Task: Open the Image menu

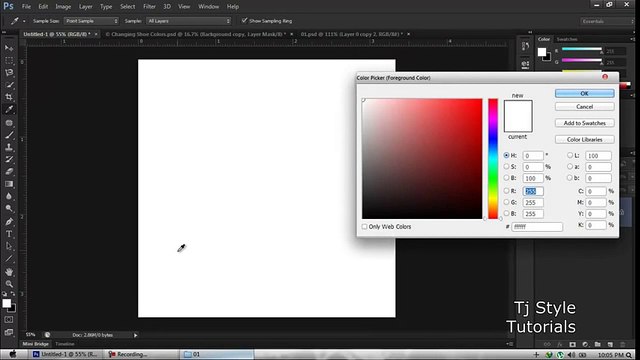Action: (x=63, y=7)
